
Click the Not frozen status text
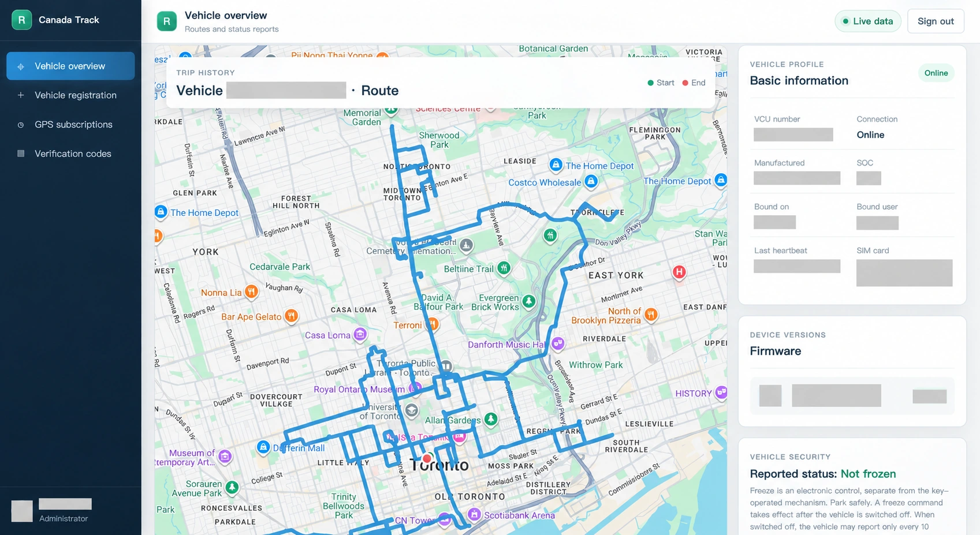(868, 474)
